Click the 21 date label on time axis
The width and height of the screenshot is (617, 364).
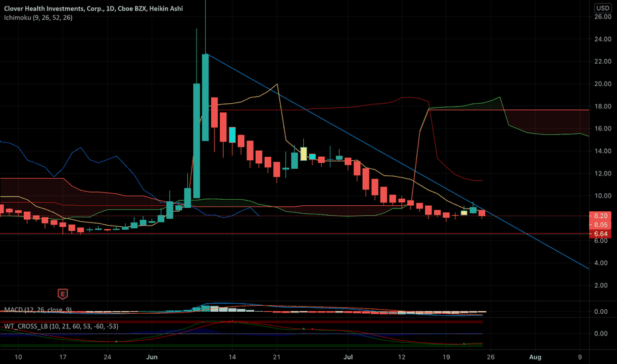pos(277,357)
